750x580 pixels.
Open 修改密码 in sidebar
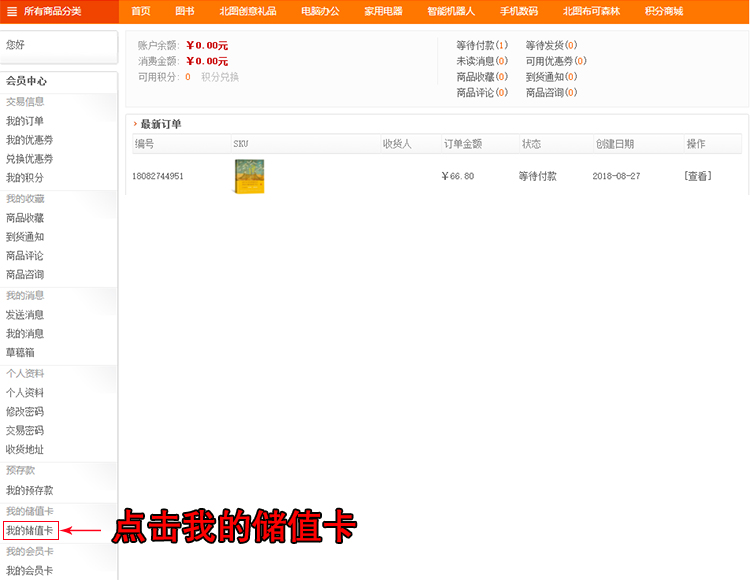[25, 412]
